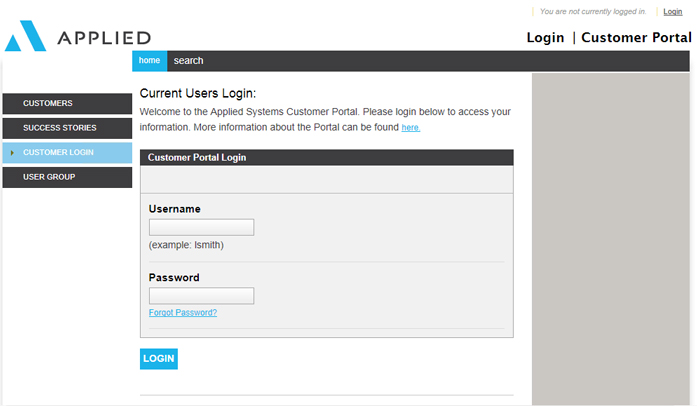Click the blue triangle Applied logo mark
Viewport: 697px width, 406px height.
tap(25, 36)
